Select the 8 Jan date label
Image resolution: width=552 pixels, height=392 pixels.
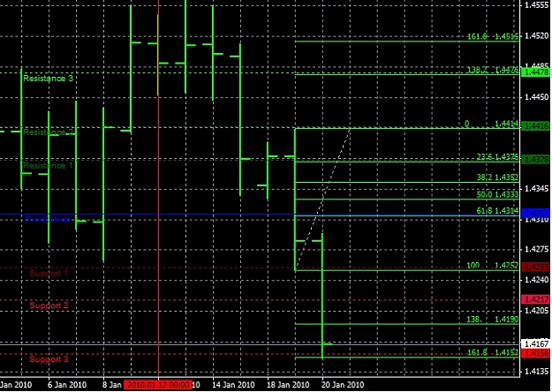coord(112,385)
